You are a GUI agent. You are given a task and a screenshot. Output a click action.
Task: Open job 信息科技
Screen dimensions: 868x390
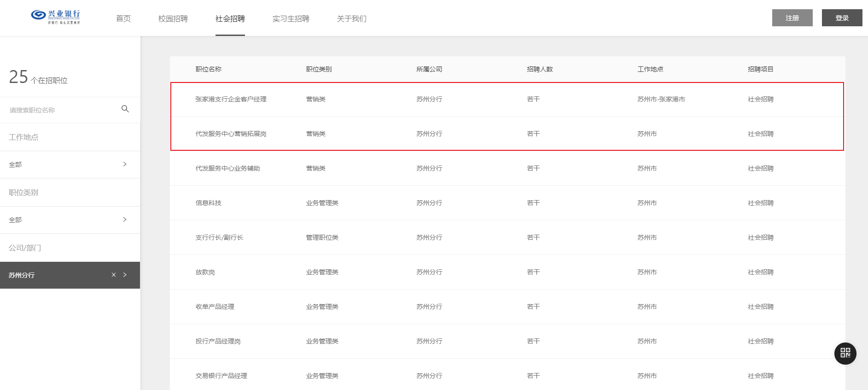point(208,203)
